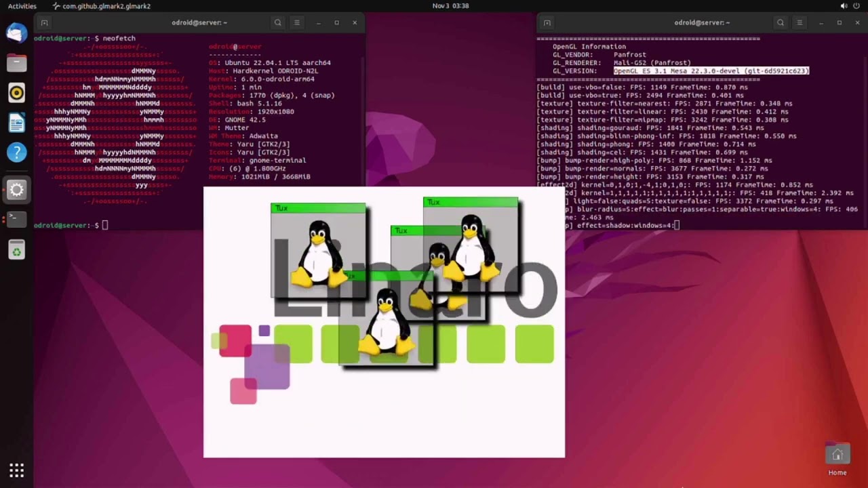The height and width of the screenshot is (488, 868).
Task: Click the highlighted OpenGL ES 3.1 Mesa text
Action: click(711, 71)
